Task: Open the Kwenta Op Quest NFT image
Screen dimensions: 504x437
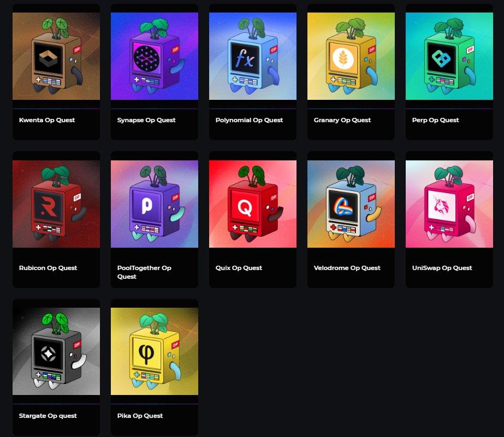Action: (x=56, y=56)
